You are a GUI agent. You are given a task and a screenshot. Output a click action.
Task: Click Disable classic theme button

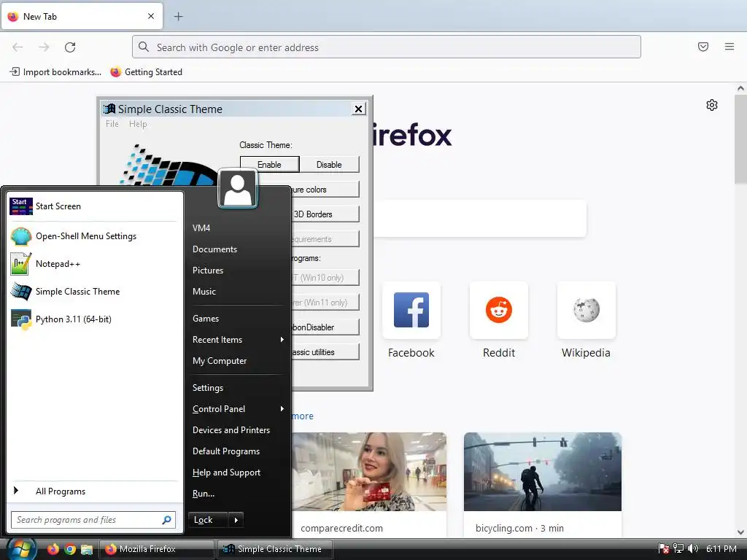329,164
